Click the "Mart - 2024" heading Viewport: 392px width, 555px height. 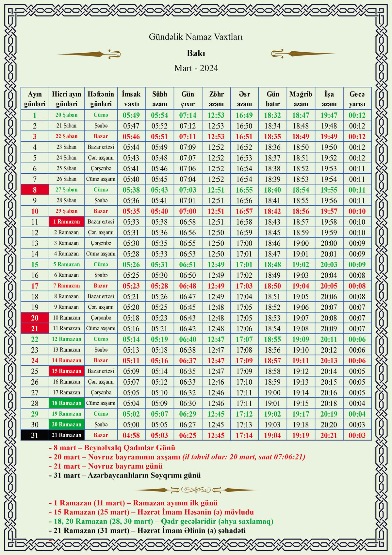pyautogui.click(x=196, y=68)
